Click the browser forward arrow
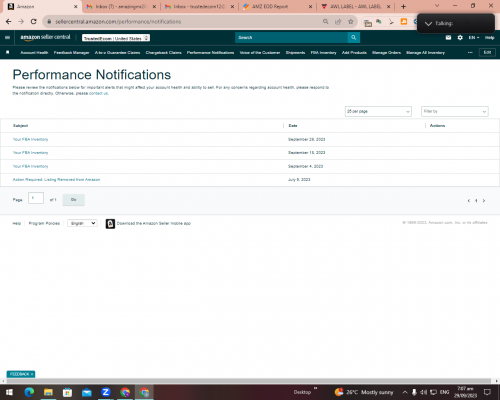Screen dimensions: 500x400 (x=21, y=22)
